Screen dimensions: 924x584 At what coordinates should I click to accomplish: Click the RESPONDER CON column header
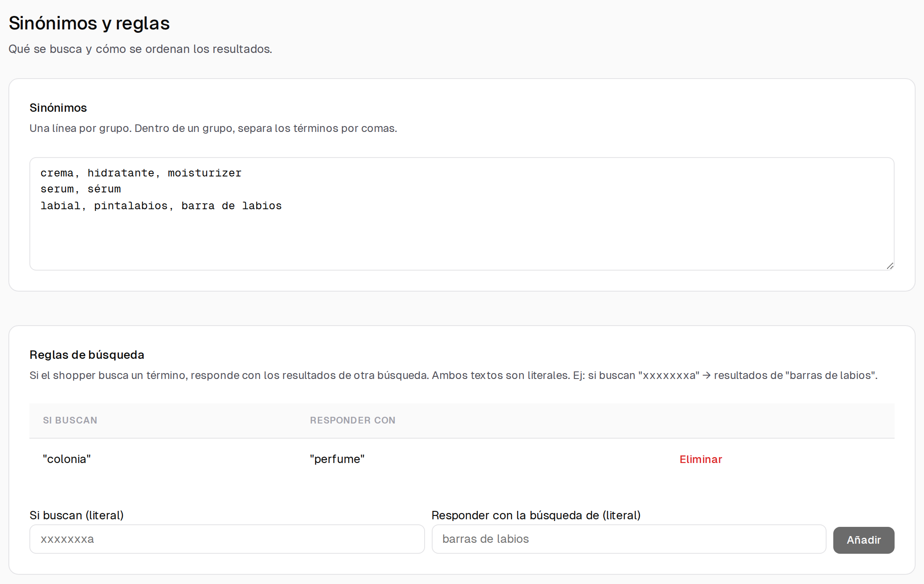[x=353, y=420]
